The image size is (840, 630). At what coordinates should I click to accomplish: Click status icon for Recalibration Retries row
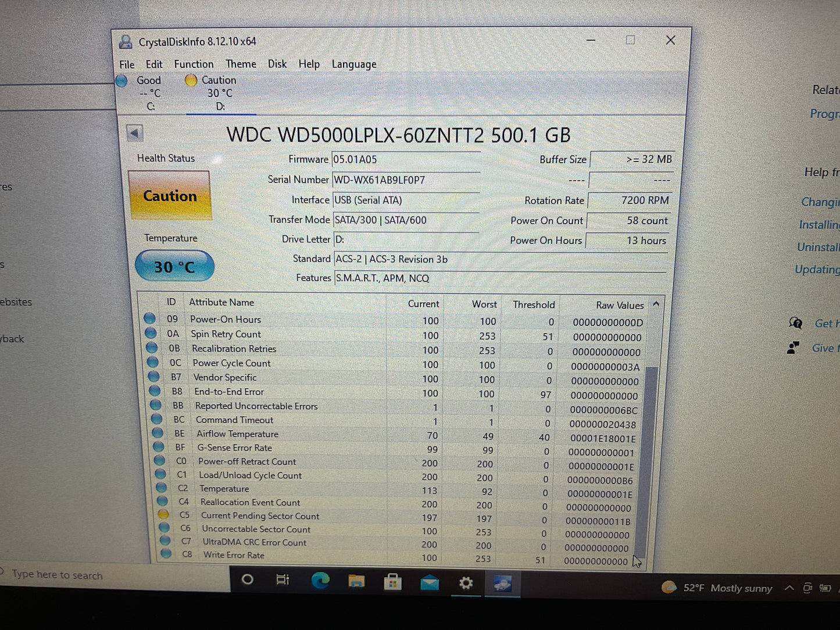pyautogui.click(x=152, y=348)
